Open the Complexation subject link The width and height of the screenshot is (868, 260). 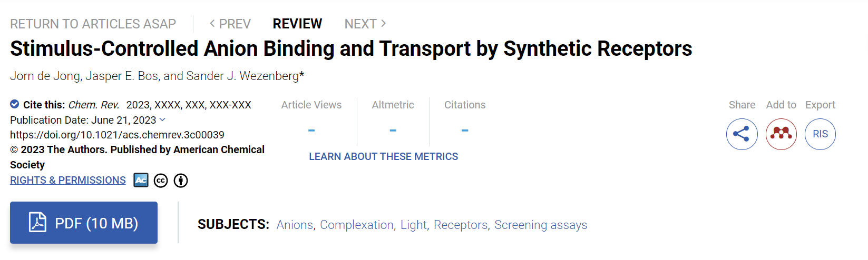tap(357, 225)
